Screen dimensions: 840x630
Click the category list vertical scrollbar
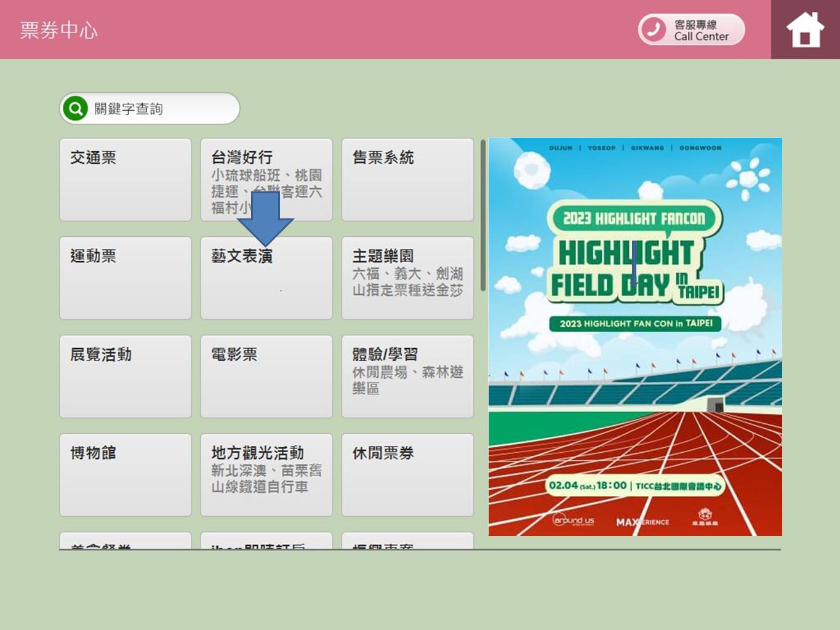coord(483,215)
